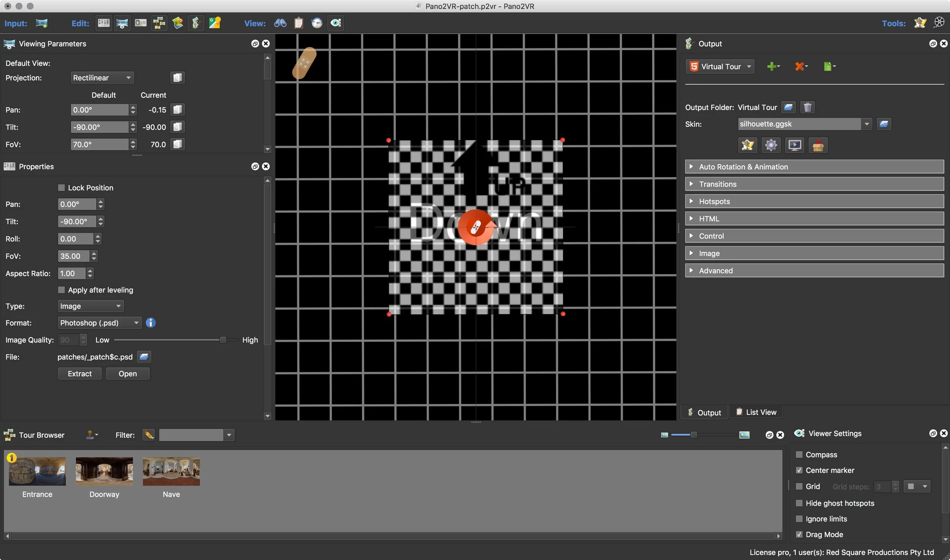Expand the Transitions section
950x560 pixels.
pos(814,184)
